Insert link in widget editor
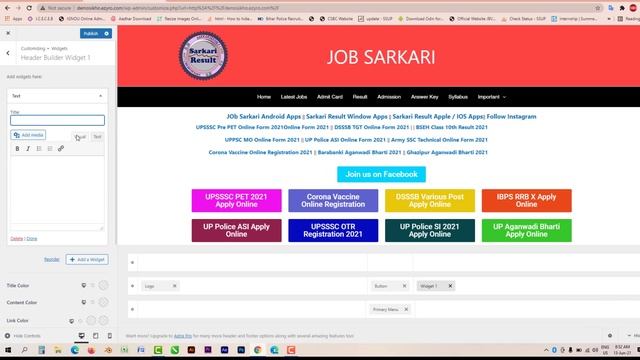The image size is (640, 360). coord(61,149)
